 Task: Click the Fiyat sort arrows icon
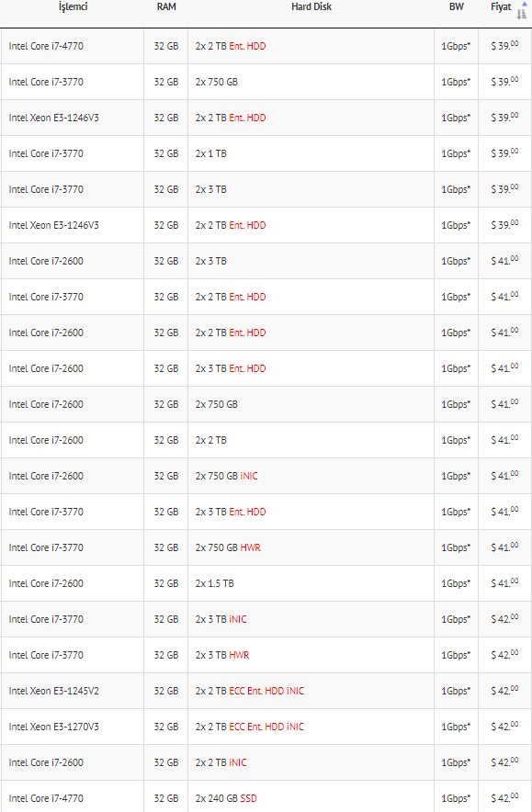pos(522,10)
